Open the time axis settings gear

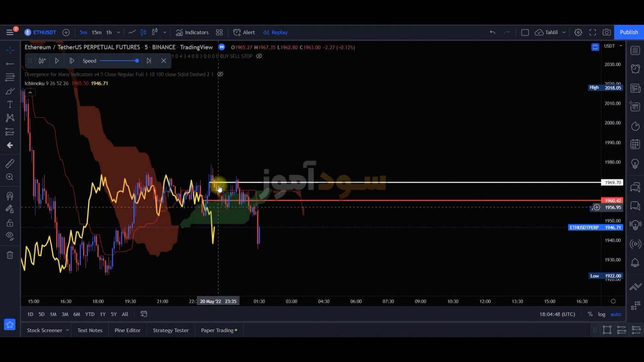[x=613, y=301]
